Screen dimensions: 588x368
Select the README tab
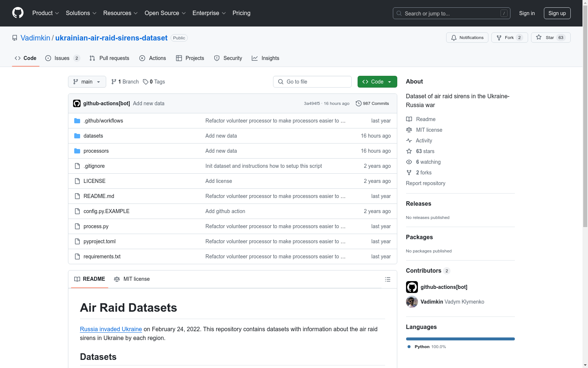[x=90, y=279]
